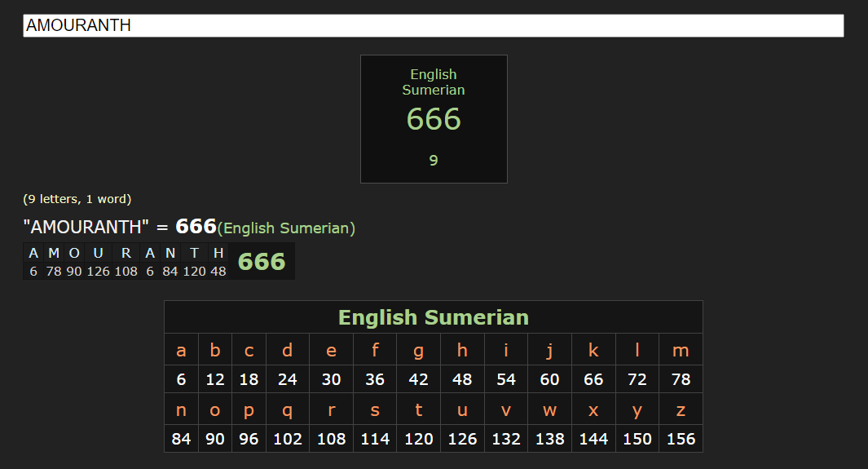The height and width of the screenshot is (469, 868).
Task: Click value 54 in the cipher table
Action: [x=506, y=379]
